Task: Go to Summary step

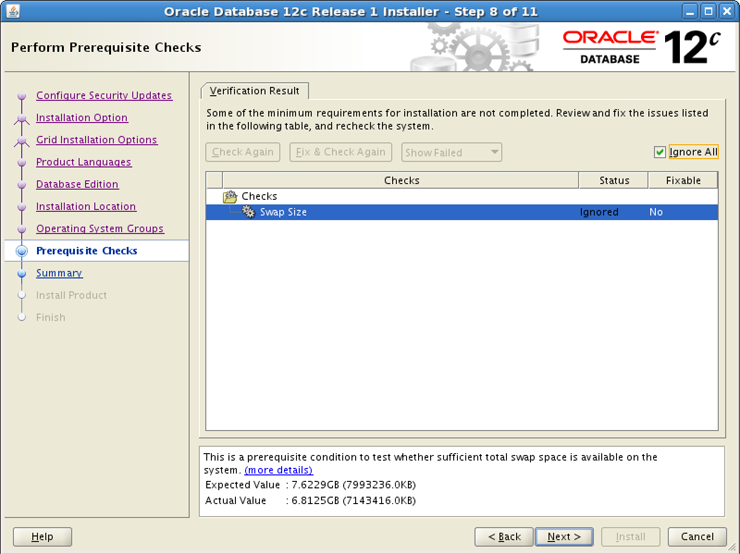Action: click(x=59, y=273)
